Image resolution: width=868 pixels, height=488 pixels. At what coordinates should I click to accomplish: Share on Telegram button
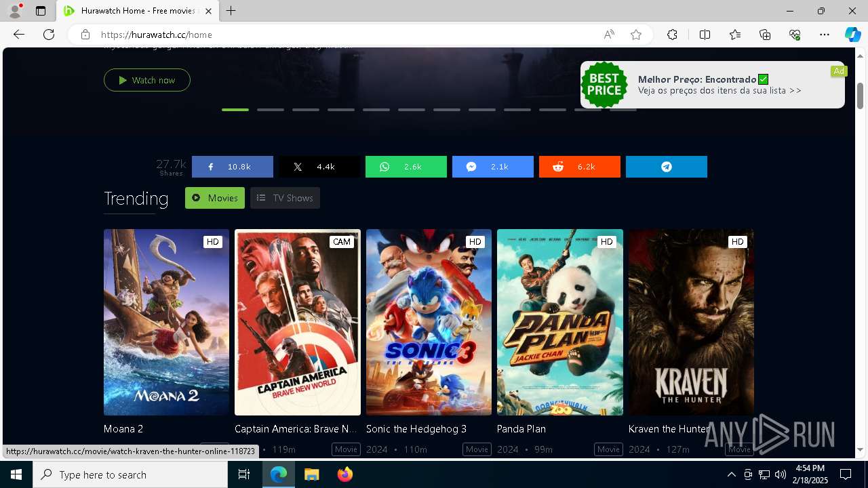(667, 167)
